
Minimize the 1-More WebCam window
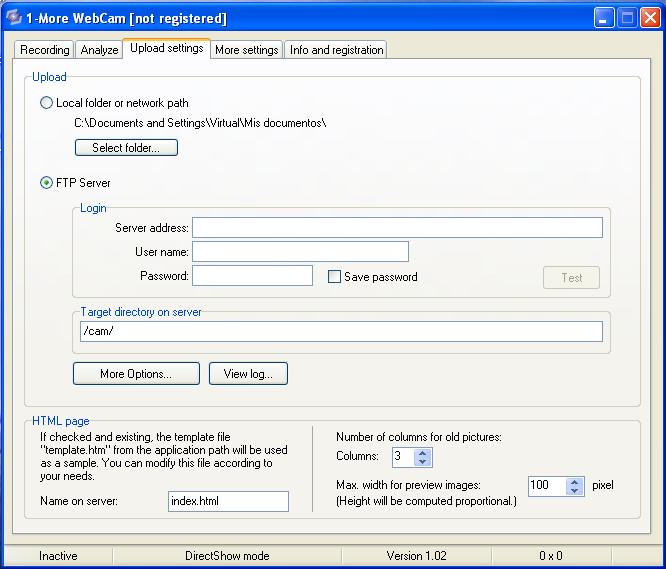point(604,18)
